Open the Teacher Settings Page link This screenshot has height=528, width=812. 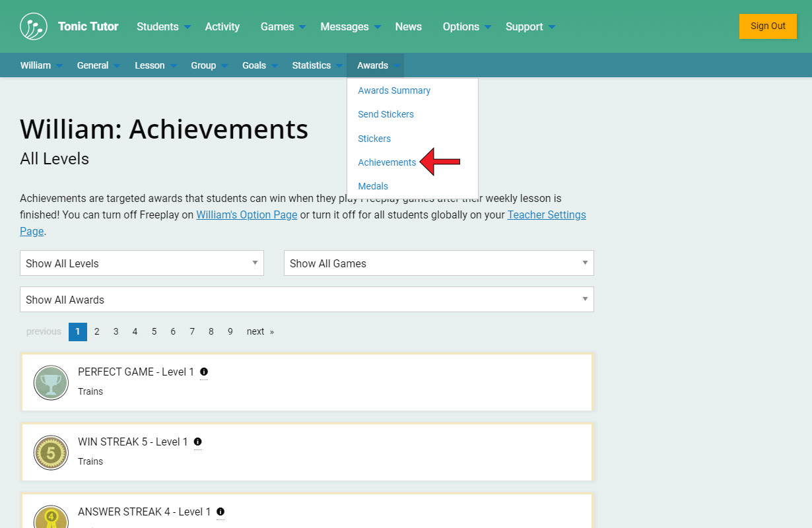coord(546,214)
